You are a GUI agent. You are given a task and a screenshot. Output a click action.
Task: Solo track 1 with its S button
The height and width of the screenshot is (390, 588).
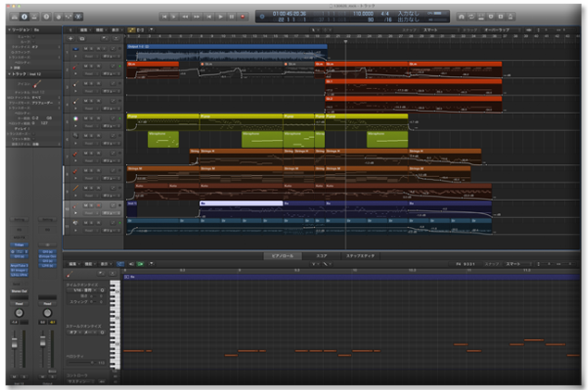(x=92, y=49)
